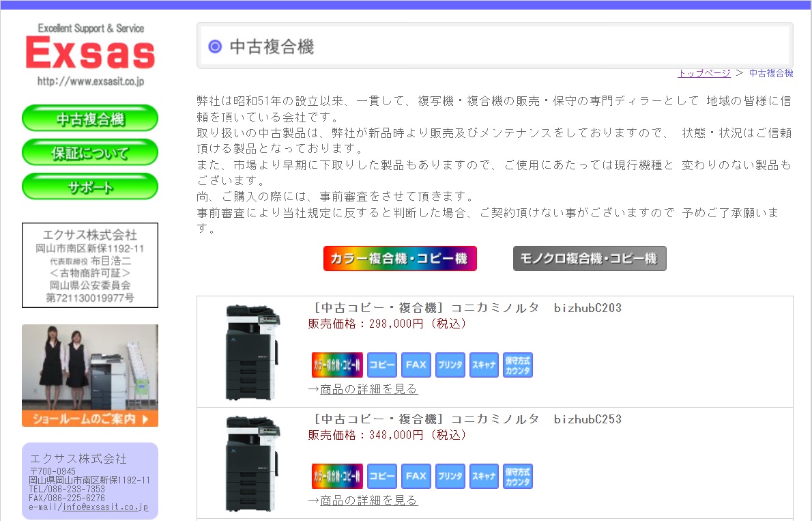Click the FAX/086-225-6276 text
Image resolution: width=812 pixels, height=521 pixels.
click(67, 498)
